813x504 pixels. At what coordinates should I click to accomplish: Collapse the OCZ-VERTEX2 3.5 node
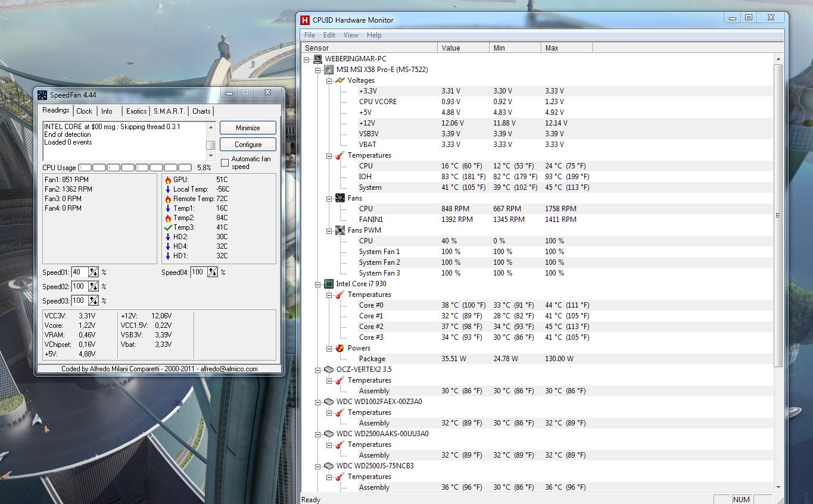[x=318, y=370]
